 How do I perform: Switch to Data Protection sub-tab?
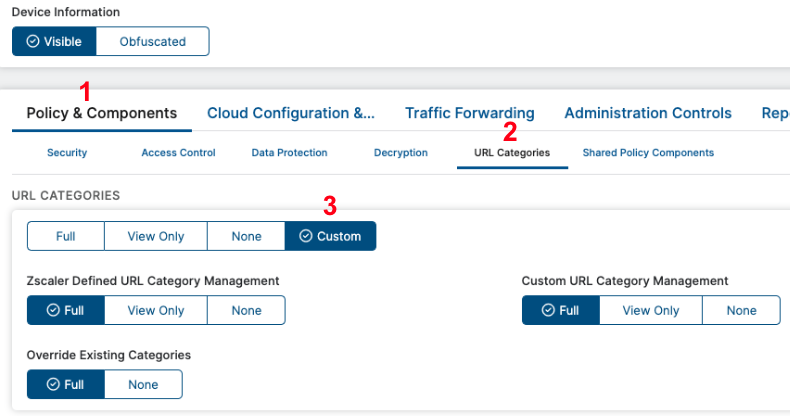(289, 153)
